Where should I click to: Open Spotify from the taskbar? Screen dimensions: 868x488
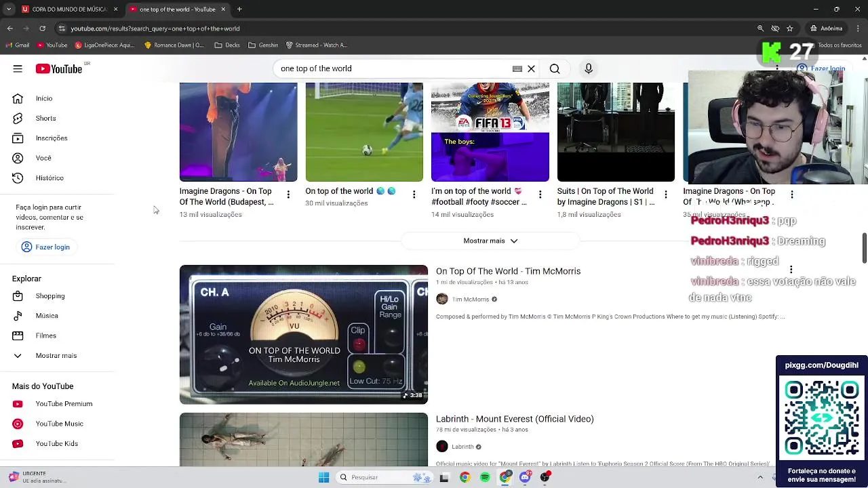click(485, 477)
